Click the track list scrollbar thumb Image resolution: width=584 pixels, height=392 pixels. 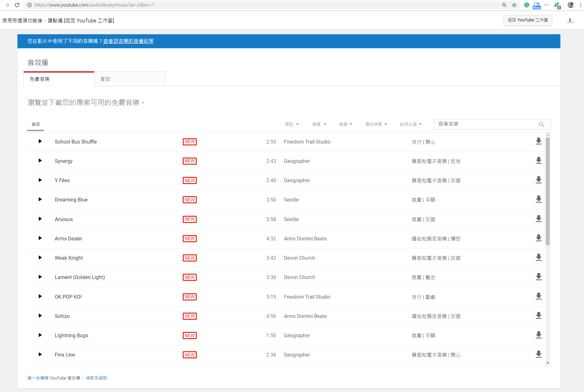tap(548, 191)
